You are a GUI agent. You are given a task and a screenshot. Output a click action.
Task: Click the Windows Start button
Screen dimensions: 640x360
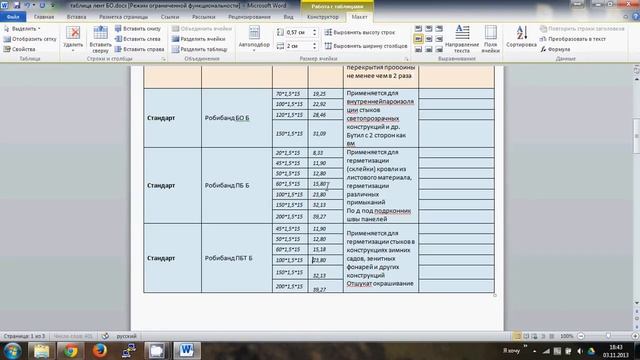pos(12,351)
